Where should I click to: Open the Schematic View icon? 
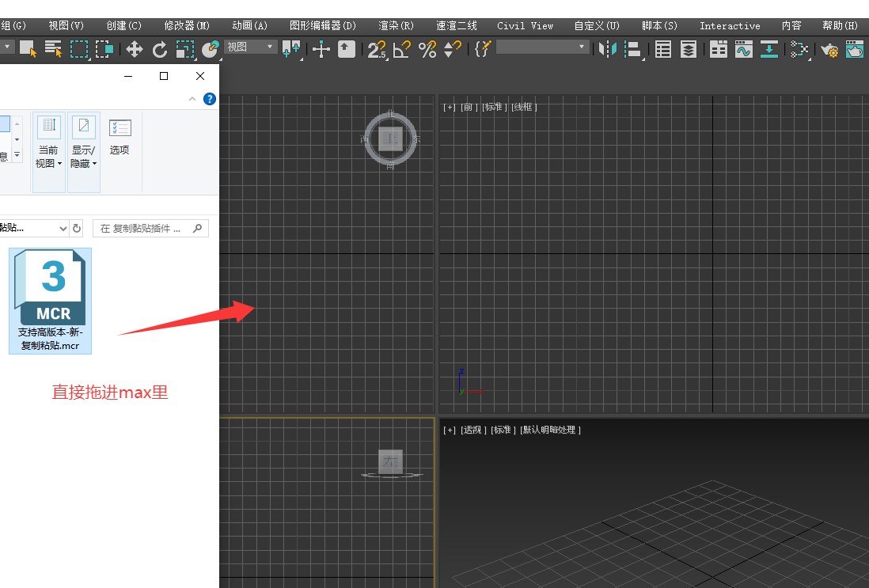[x=799, y=50]
